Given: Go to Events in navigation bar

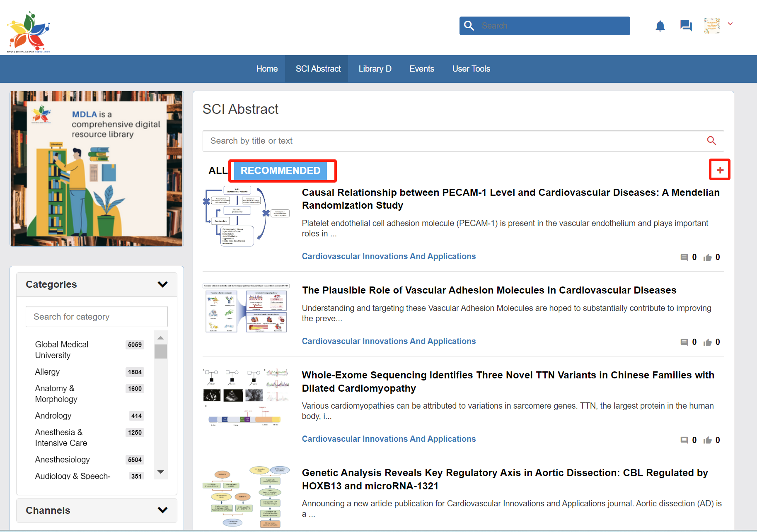Looking at the screenshot, I should tap(421, 69).
